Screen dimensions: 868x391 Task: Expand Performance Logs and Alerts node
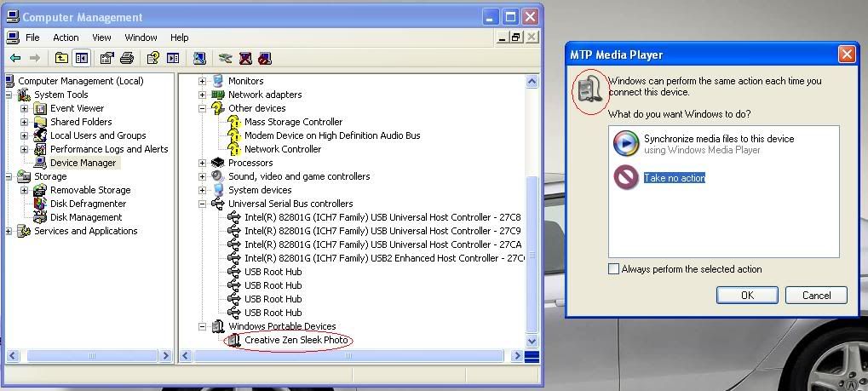tap(25, 150)
